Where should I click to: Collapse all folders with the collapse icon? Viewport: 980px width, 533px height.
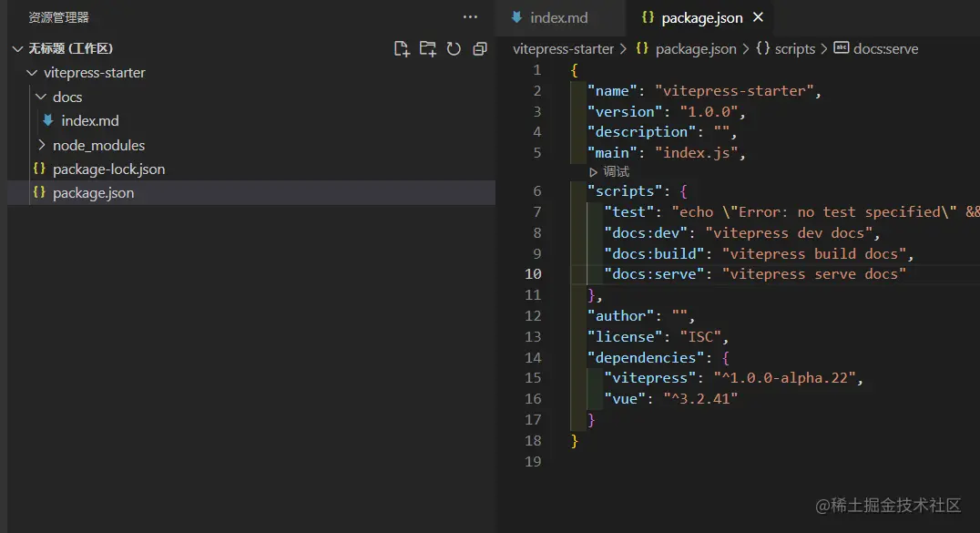pos(480,49)
